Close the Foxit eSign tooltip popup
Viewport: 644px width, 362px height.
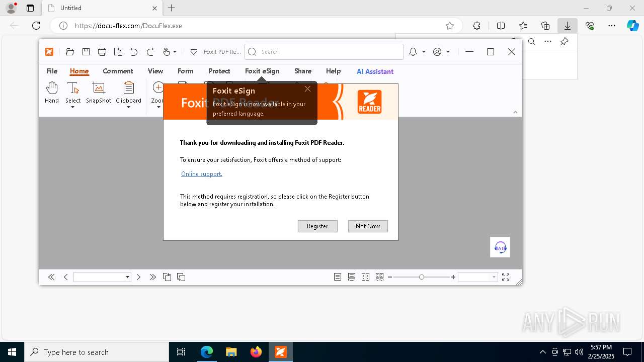[x=307, y=89]
